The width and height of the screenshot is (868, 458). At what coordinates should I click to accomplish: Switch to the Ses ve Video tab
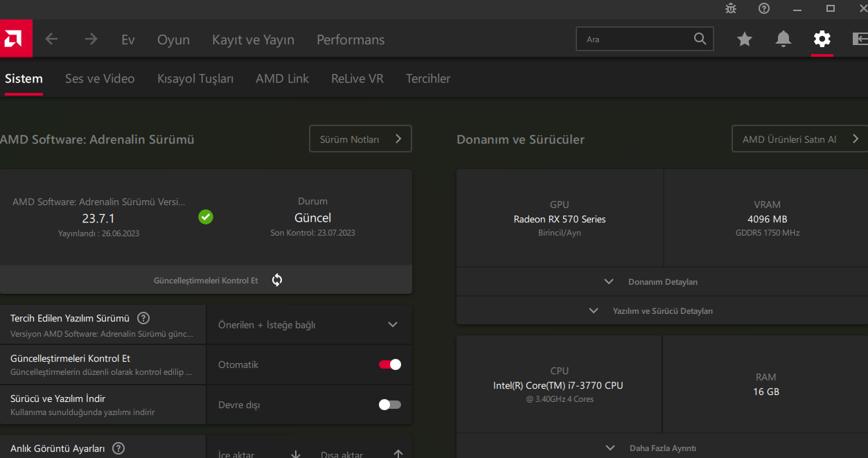click(100, 78)
